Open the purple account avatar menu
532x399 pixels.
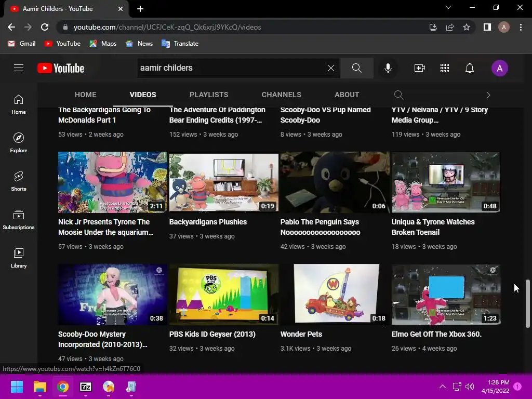pyautogui.click(x=500, y=68)
